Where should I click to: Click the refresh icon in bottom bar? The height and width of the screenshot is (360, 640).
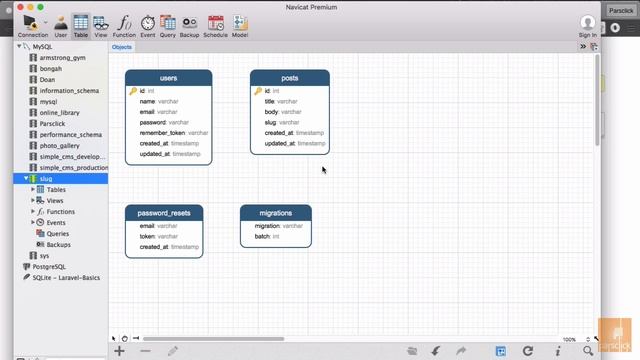click(x=528, y=351)
